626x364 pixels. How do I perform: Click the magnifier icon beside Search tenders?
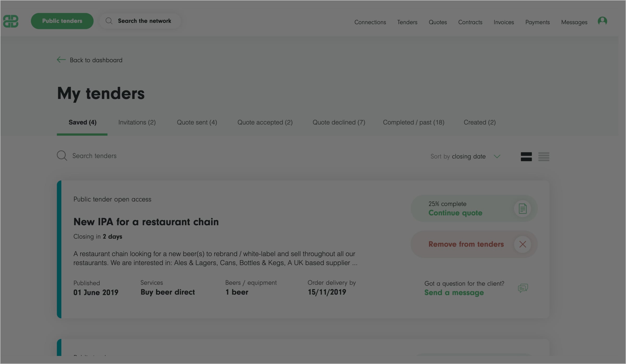[x=62, y=156]
